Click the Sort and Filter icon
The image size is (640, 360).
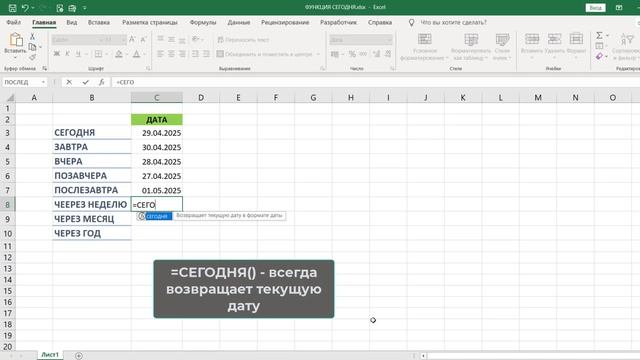(x=627, y=39)
